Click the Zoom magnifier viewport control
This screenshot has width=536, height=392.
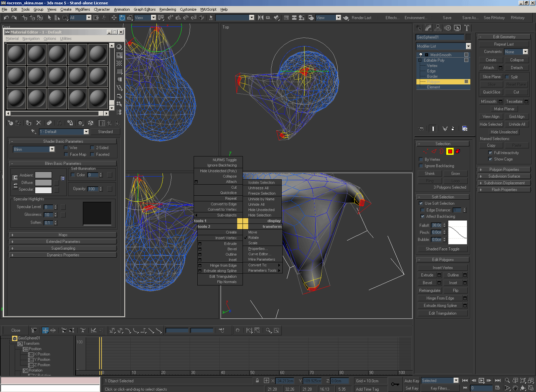(x=508, y=380)
